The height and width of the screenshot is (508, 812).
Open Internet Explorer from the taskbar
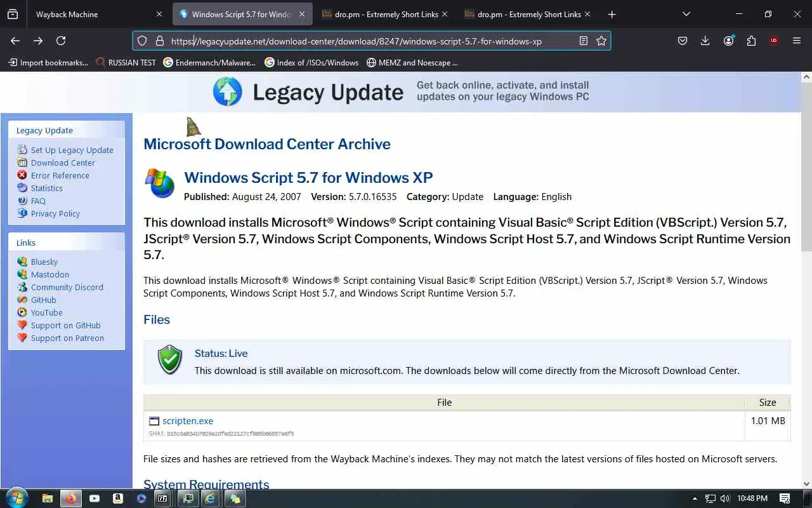point(210,498)
